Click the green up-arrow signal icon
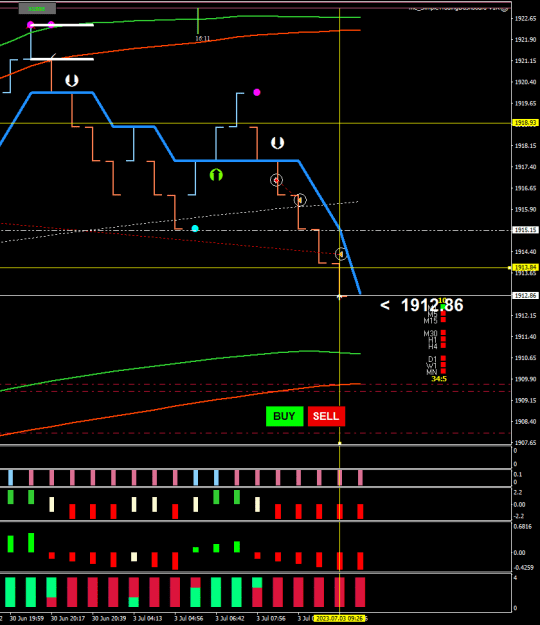This screenshot has height=625, width=540. click(x=216, y=175)
